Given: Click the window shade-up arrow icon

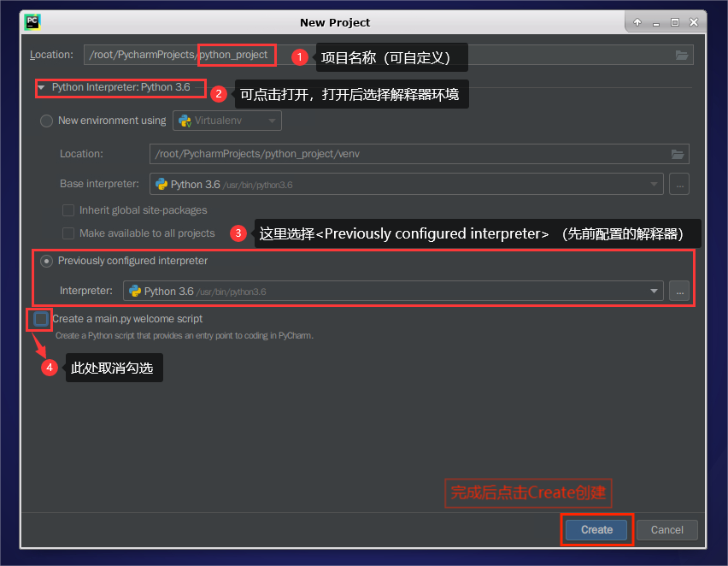Looking at the screenshot, I should pyautogui.click(x=637, y=22).
